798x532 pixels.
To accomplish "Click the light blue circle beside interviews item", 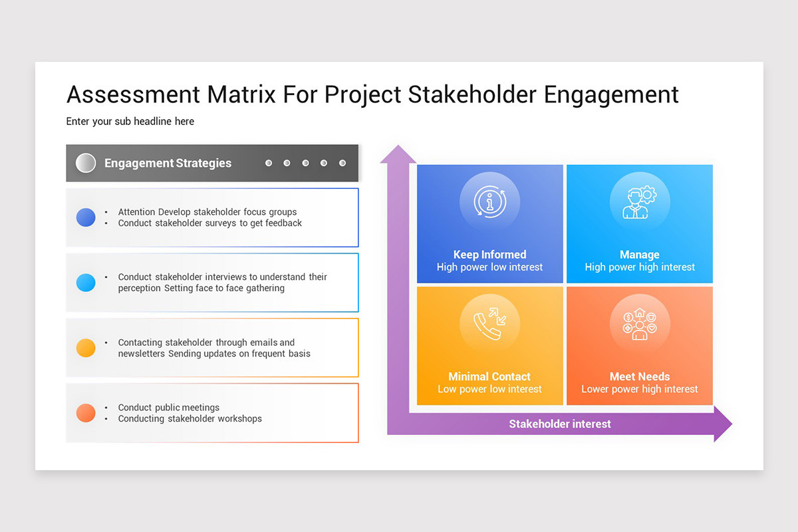I will pyautogui.click(x=86, y=282).
